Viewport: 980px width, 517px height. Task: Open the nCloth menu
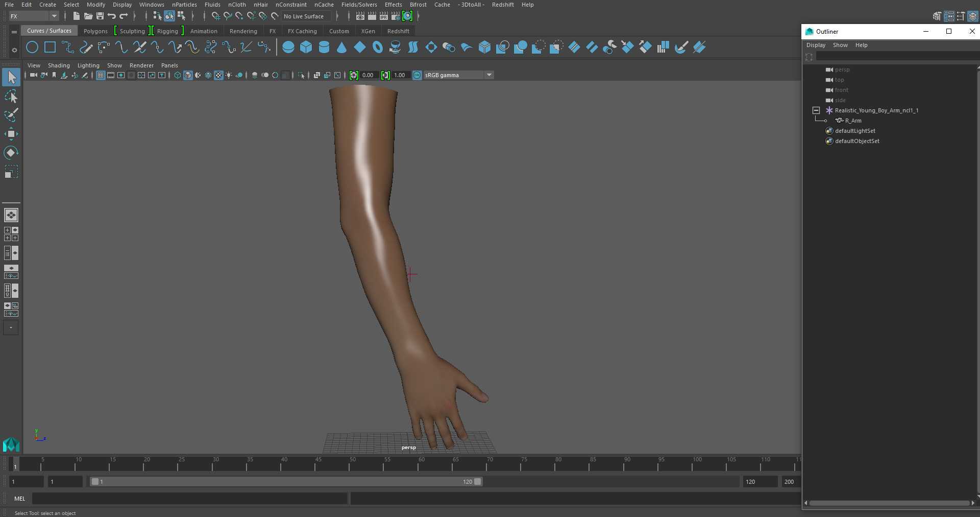coord(237,5)
